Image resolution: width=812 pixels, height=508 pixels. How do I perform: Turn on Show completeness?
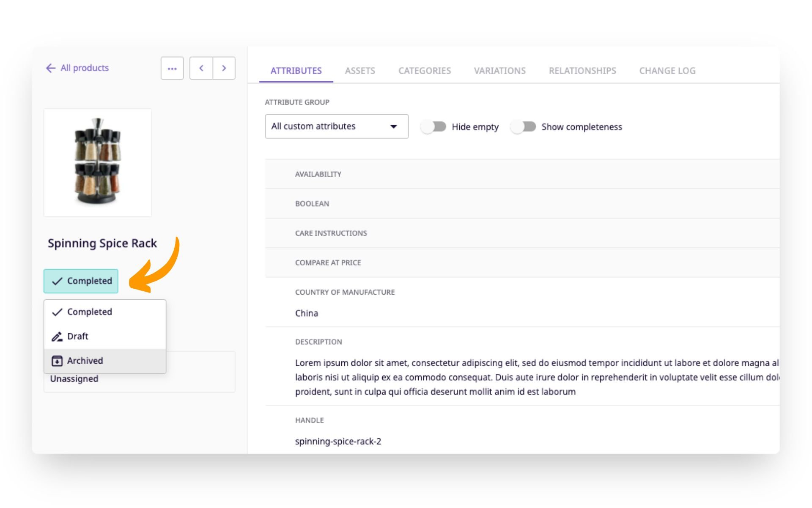[x=524, y=126]
